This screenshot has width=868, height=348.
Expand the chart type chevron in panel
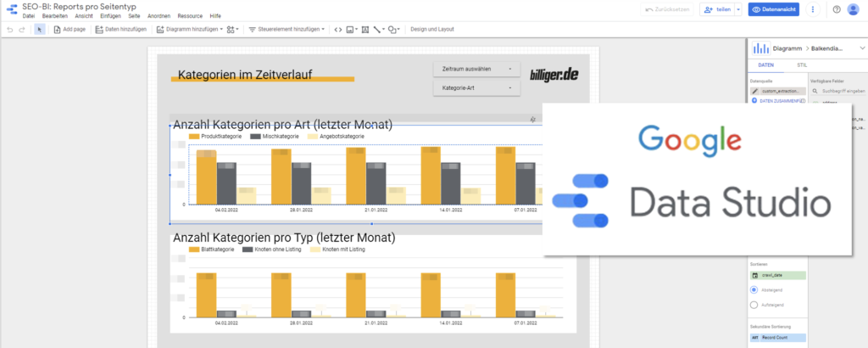click(862, 48)
